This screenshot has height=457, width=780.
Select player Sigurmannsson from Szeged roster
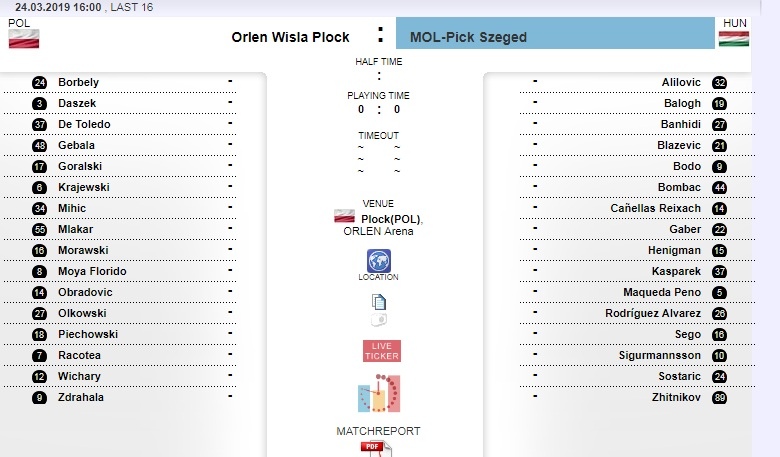656,355
